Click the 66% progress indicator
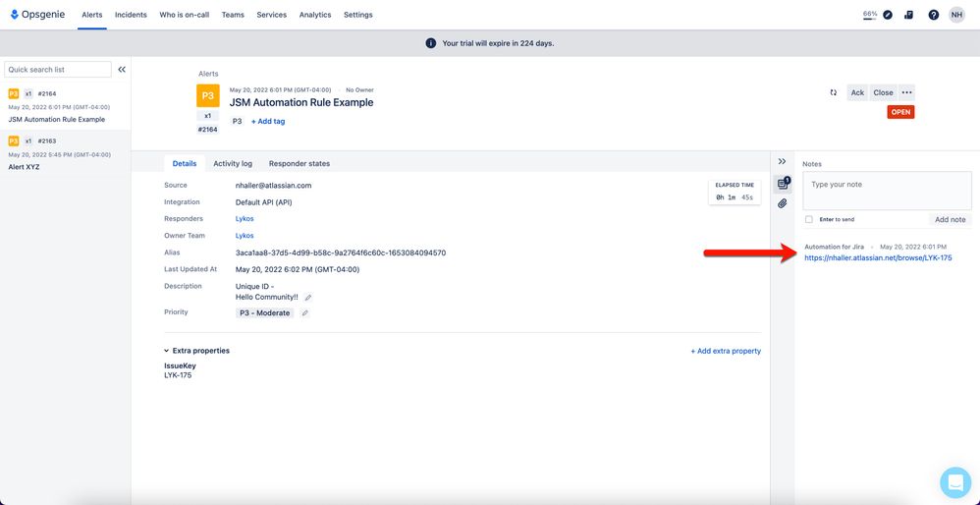Image resolution: width=980 pixels, height=505 pixels. pyautogui.click(x=870, y=15)
